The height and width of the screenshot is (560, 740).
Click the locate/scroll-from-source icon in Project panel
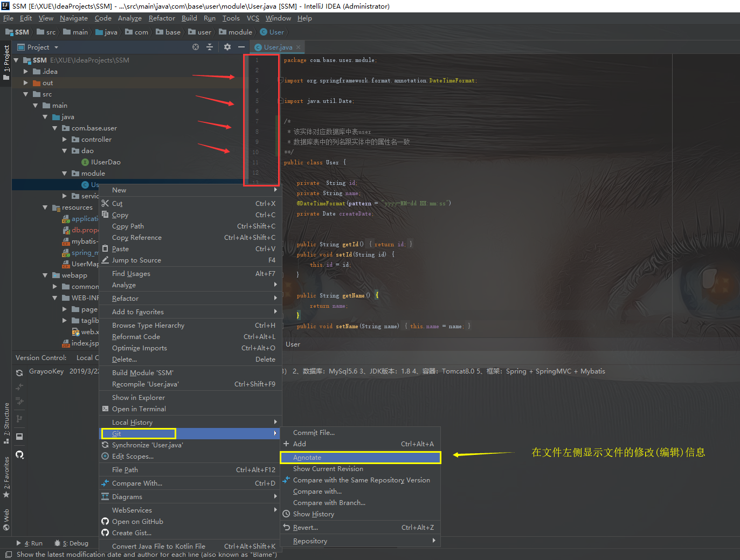tap(196, 47)
